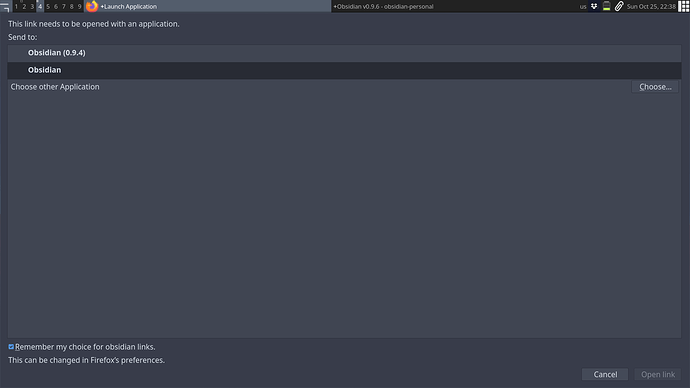
Task: Select the highlighted Obsidian entry
Action: click(x=344, y=70)
